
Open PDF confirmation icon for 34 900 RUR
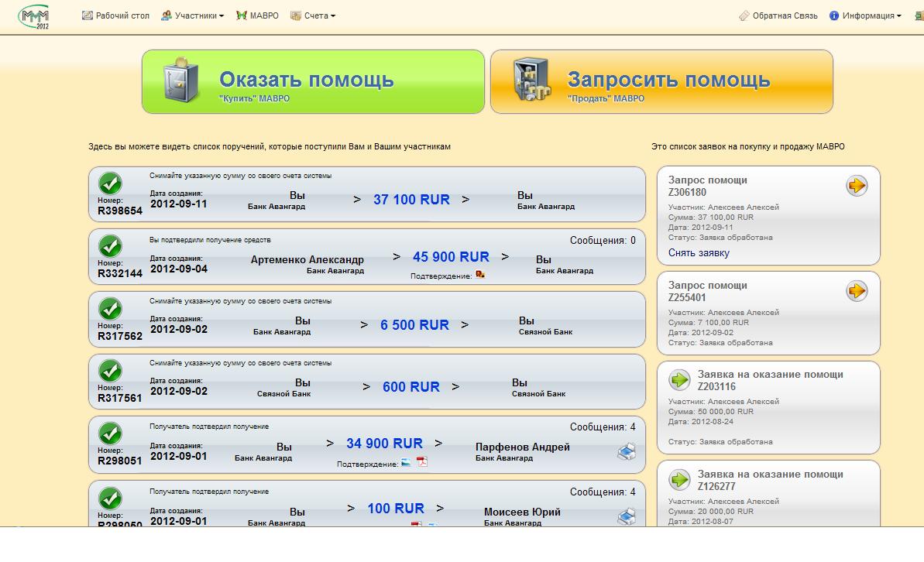point(422,462)
